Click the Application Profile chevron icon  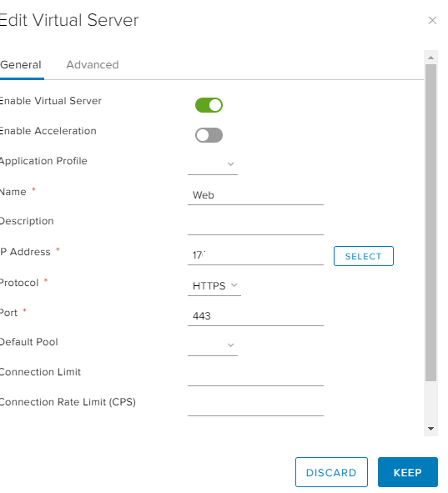tap(231, 164)
